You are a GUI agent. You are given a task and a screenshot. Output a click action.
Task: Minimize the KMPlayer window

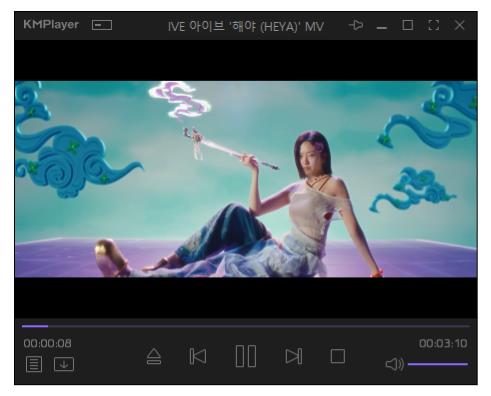382,28
